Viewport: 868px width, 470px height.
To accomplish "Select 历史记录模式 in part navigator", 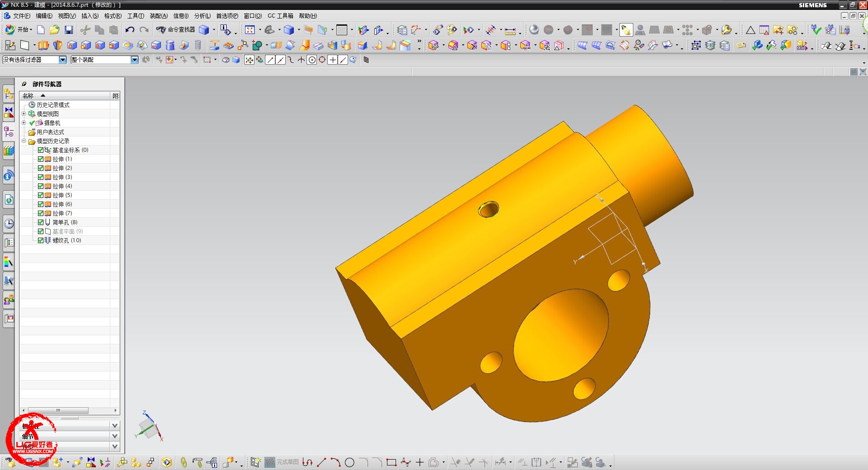I will 53,105.
